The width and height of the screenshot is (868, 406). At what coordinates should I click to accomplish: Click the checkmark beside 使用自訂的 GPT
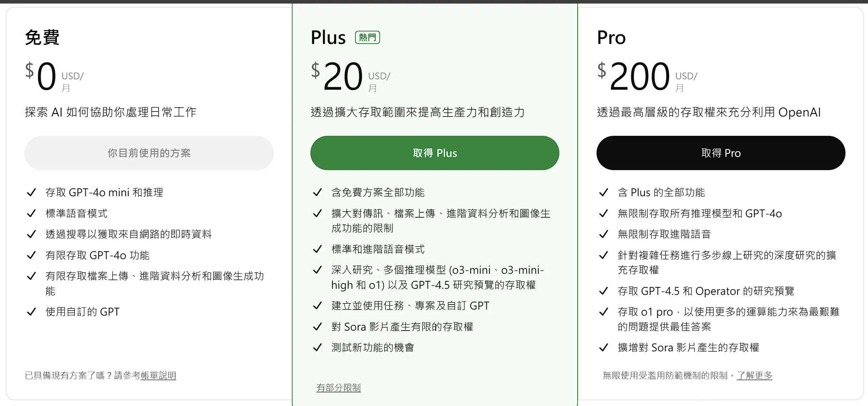tap(31, 312)
